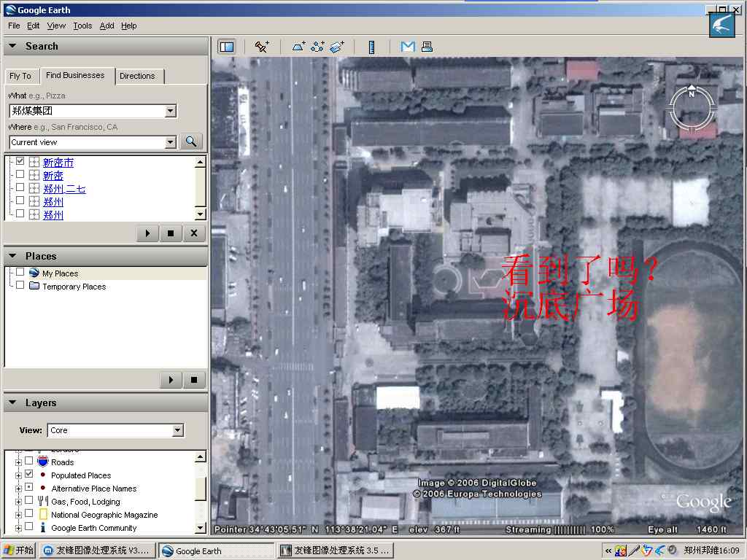The image size is (747, 560).
Task: Enable the Roads layer checkbox
Action: click(x=29, y=462)
